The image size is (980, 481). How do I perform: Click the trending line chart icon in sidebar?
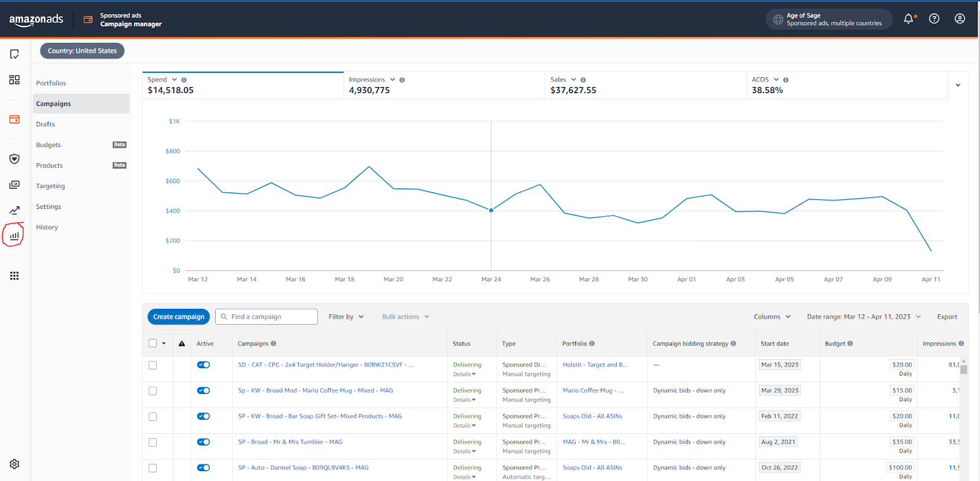(14, 210)
